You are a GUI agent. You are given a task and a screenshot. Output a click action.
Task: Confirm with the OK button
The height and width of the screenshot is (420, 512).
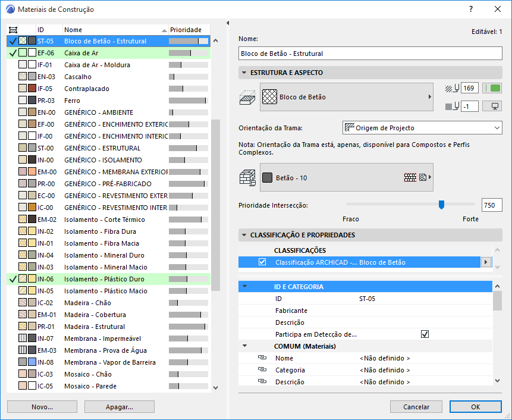coord(476,406)
